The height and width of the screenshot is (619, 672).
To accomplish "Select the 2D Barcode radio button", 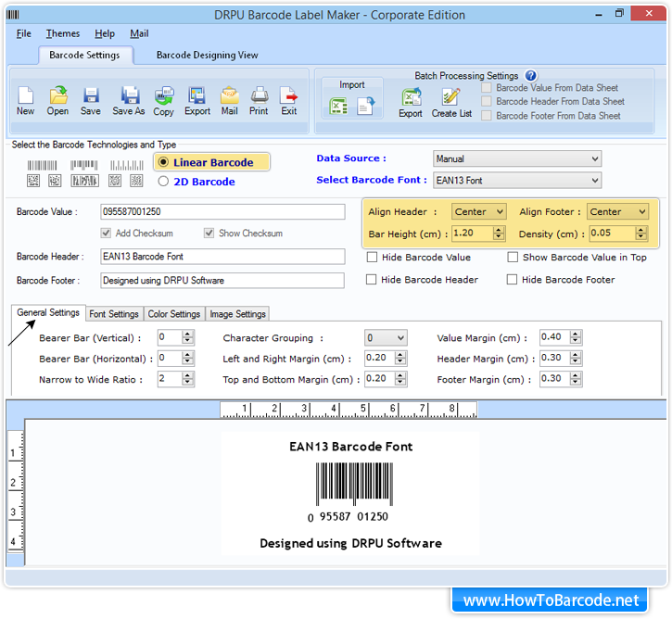I will [x=163, y=182].
